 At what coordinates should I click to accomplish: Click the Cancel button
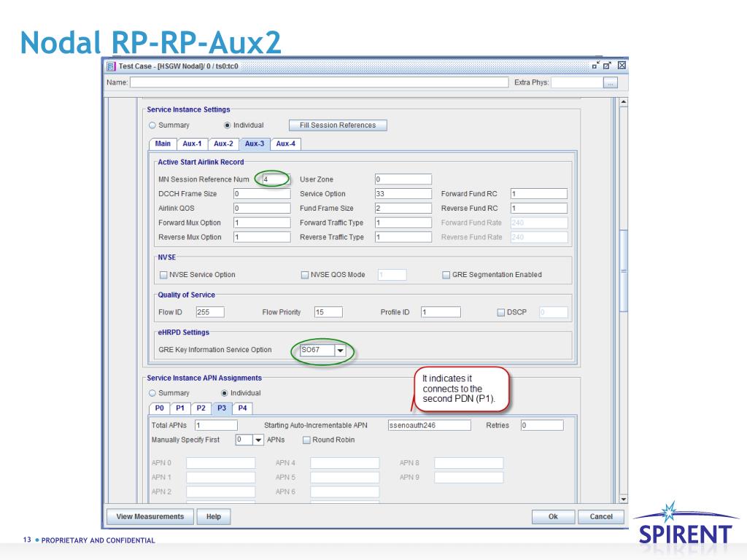coord(601,517)
